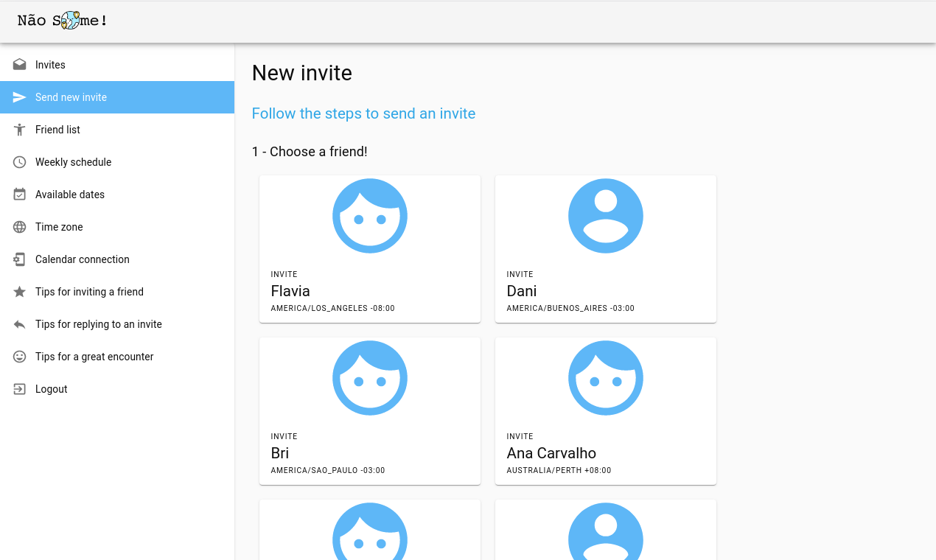The width and height of the screenshot is (936, 560).
Task: Click Ana Carvalho's face avatar
Action: tap(606, 378)
